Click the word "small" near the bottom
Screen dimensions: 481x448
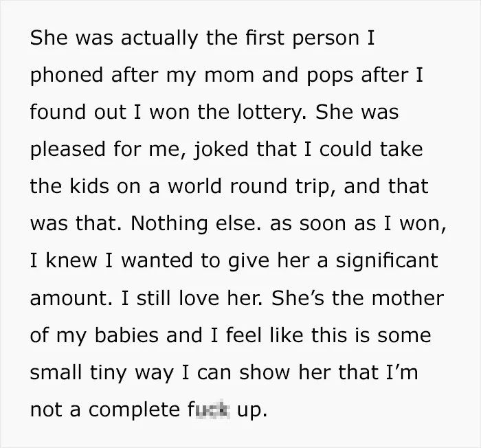tap(56, 372)
